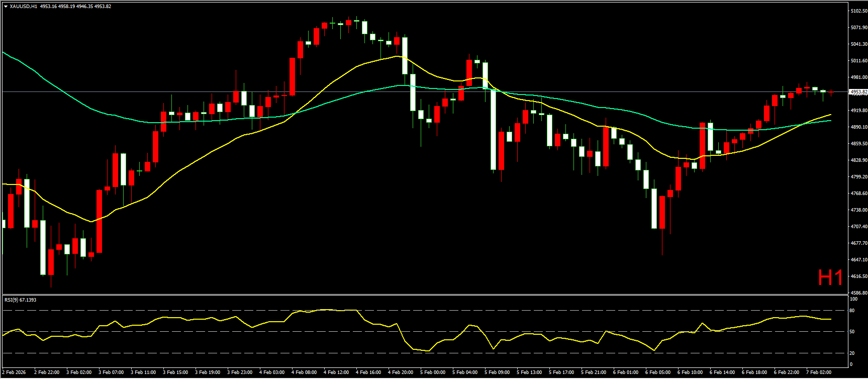The image size is (868, 379).
Task: Click the RSI scale 20 level label
Action: point(852,353)
